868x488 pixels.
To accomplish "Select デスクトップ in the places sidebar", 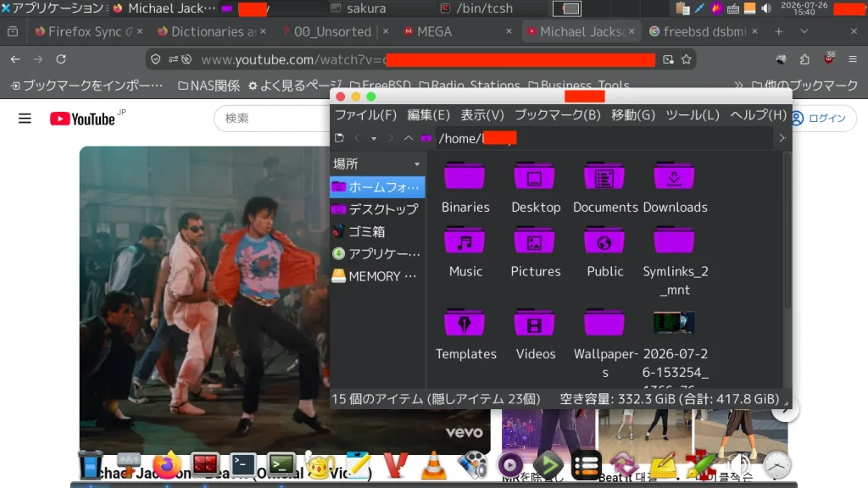I will point(377,209).
